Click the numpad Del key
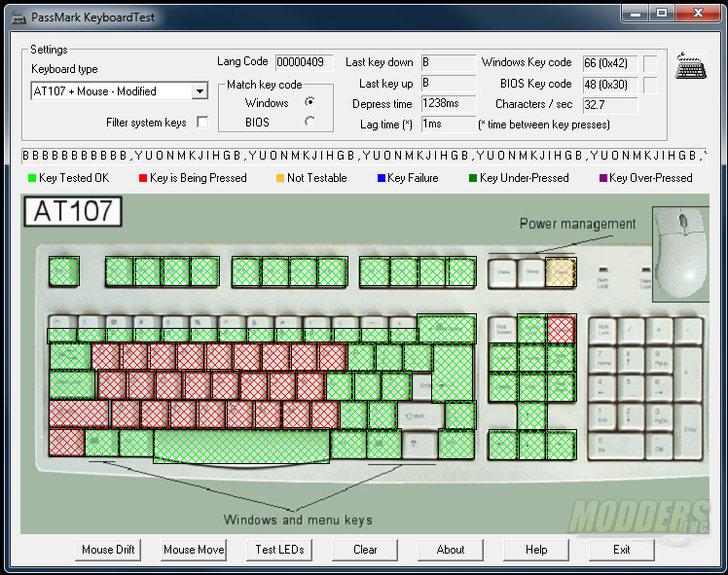This screenshot has width=728, height=575. pos(659,446)
